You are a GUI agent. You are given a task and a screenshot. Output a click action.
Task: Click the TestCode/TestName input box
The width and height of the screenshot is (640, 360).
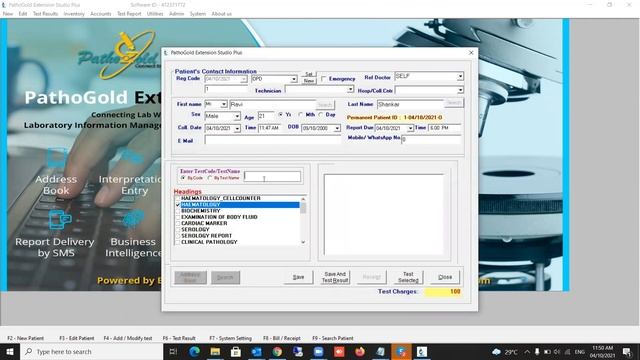pyautogui.click(x=272, y=176)
